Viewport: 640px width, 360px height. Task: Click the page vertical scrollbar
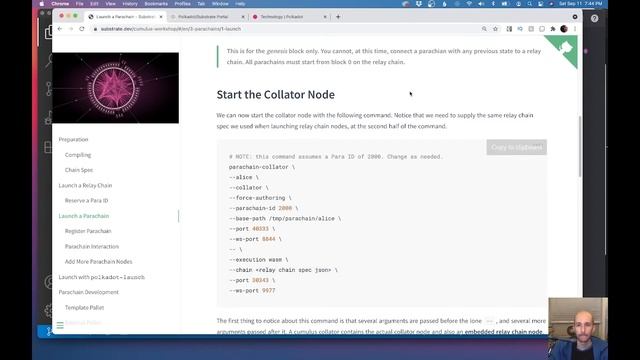click(580, 146)
